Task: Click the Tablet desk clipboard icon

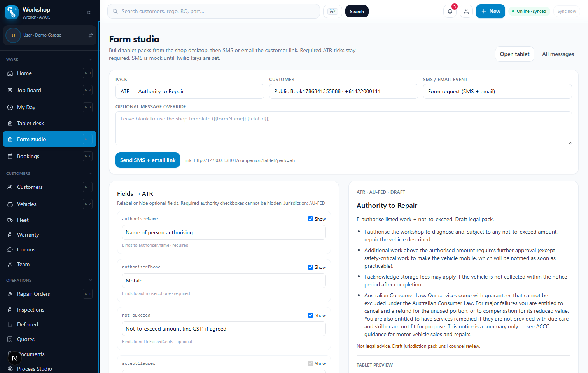Action: pyautogui.click(x=10, y=123)
